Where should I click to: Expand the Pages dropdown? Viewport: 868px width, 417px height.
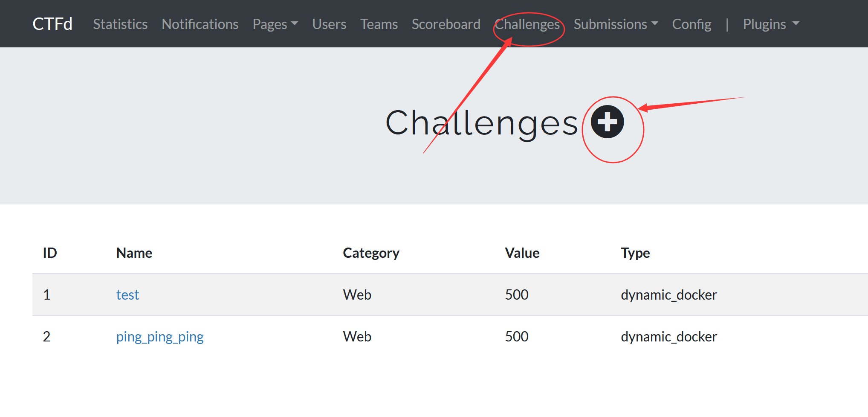[x=275, y=24]
